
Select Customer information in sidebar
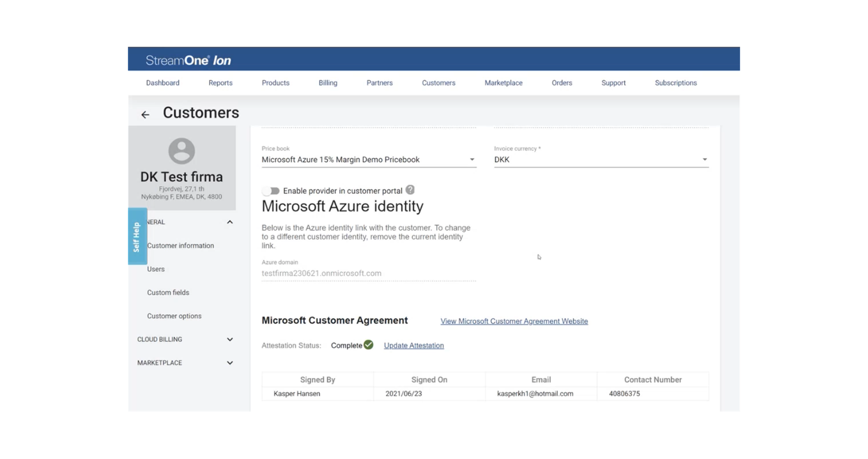point(181,245)
